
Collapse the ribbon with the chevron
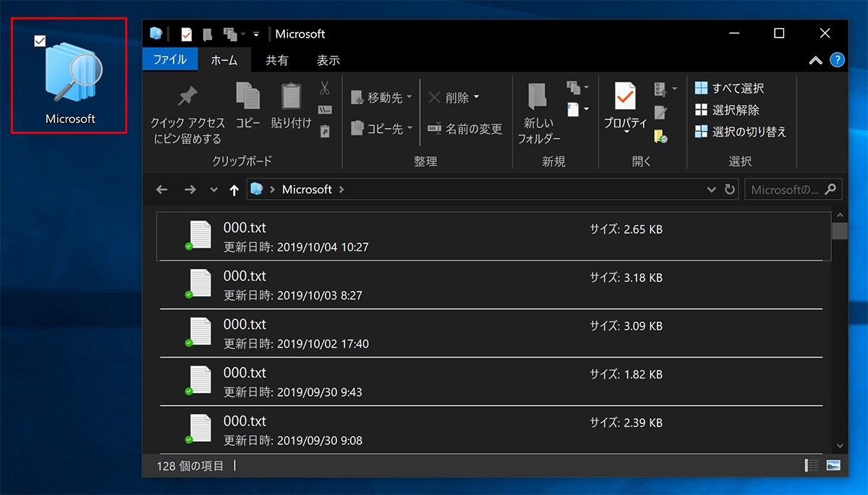tap(816, 61)
